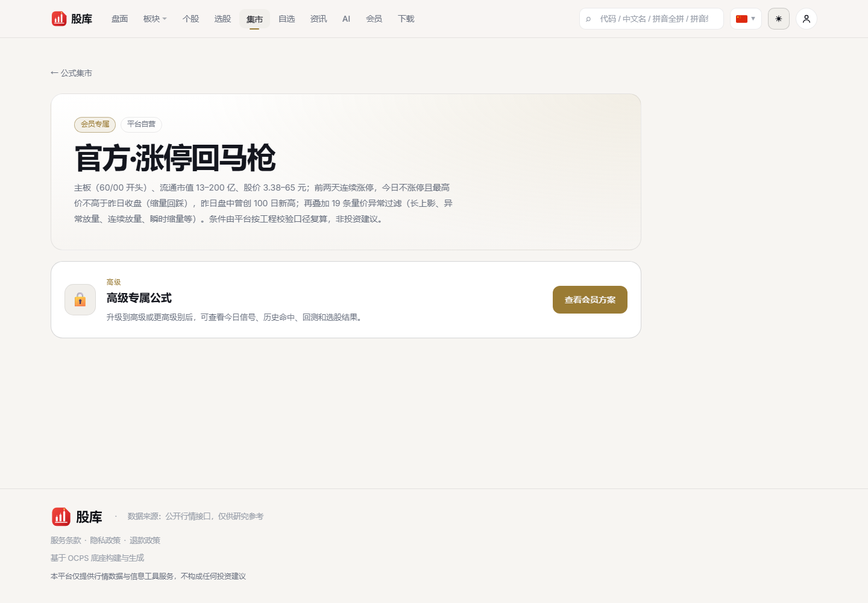Click the 官方·涨停回马枪 formula title

(175, 158)
